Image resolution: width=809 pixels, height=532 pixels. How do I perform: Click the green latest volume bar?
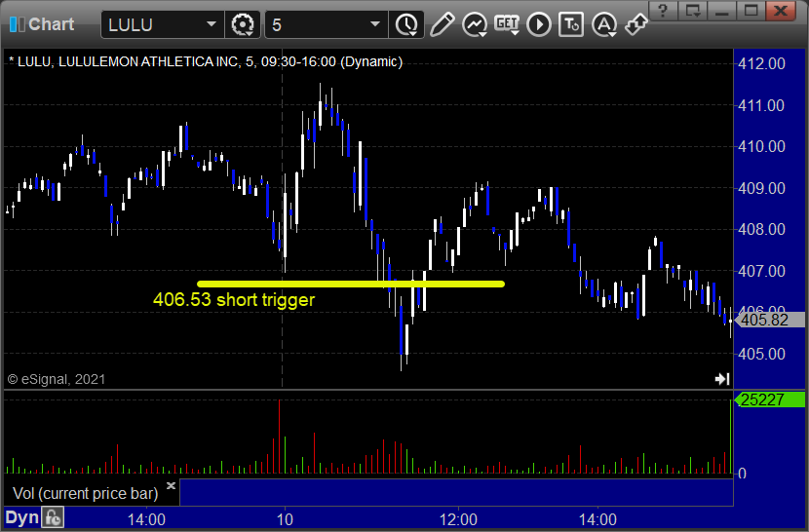pos(731,437)
